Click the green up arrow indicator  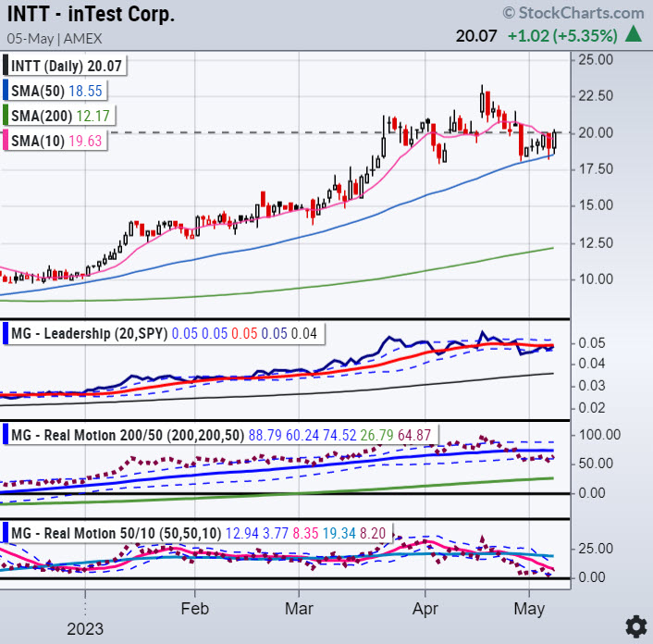click(x=634, y=35)
